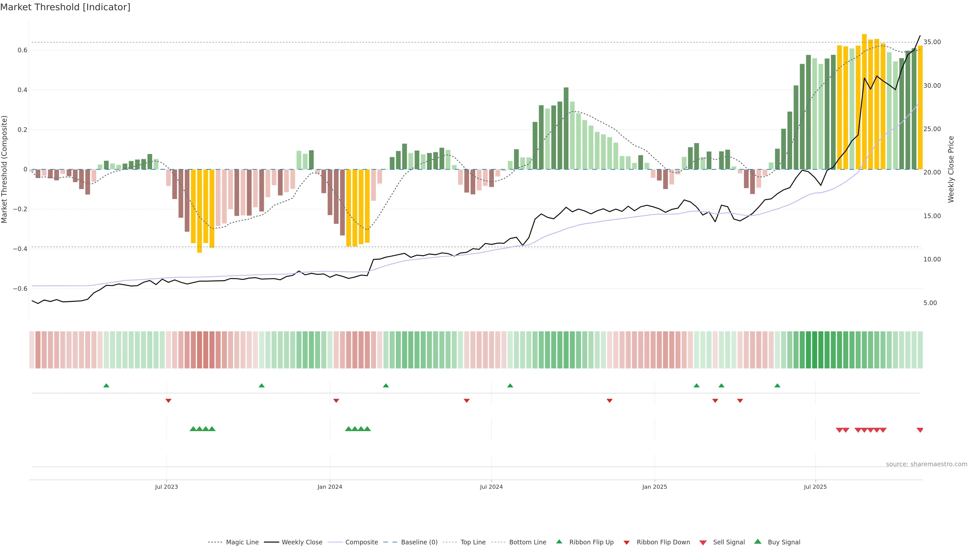Click the first green ribbon flip-up marker
This screenshot has height=551, width=980.
[106, 386]
